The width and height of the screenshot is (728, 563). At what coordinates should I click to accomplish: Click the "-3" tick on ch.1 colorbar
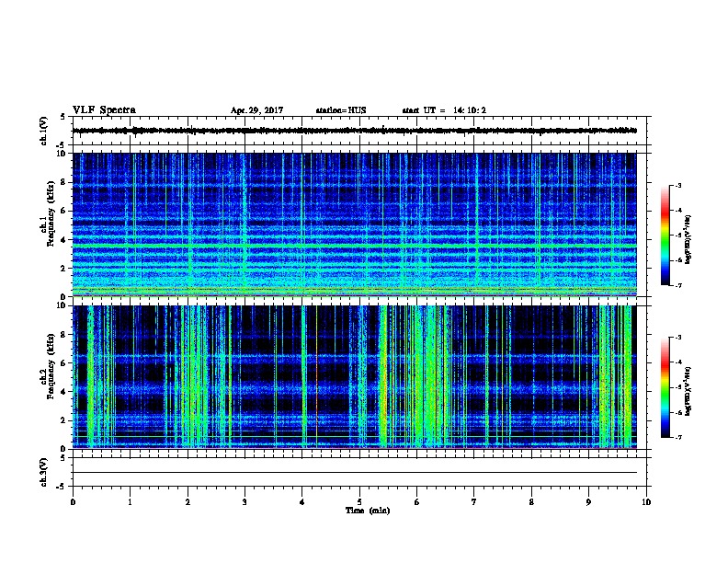tap(677, 185)
